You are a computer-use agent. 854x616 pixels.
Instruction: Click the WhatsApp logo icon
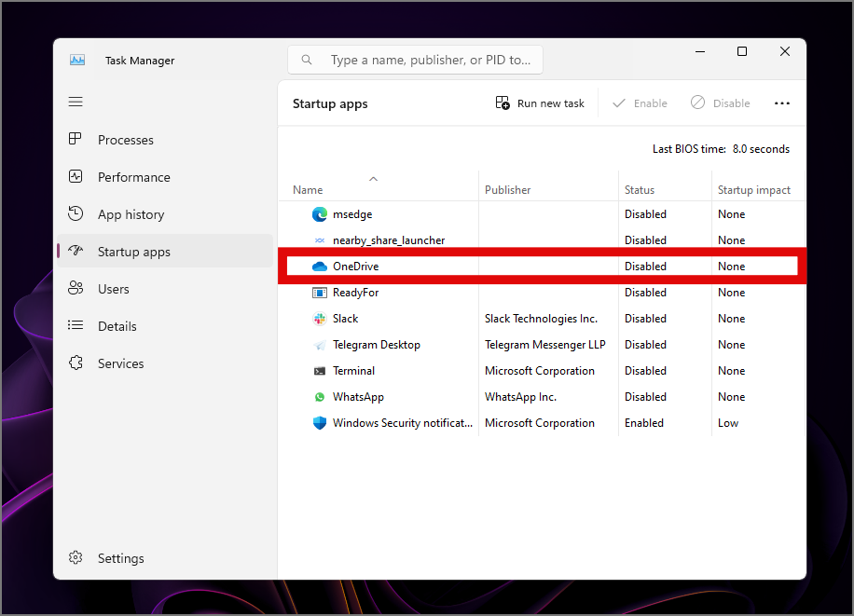point(319,397)
